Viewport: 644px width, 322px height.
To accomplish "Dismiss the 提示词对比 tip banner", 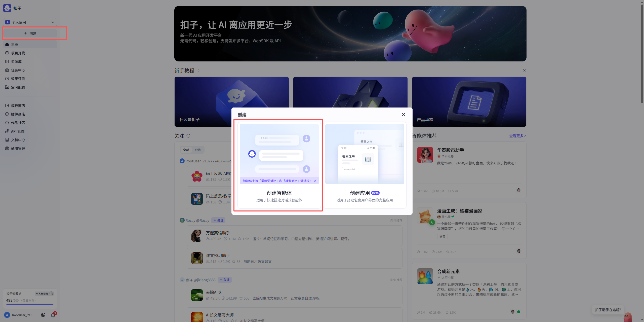I will [315, 181].
